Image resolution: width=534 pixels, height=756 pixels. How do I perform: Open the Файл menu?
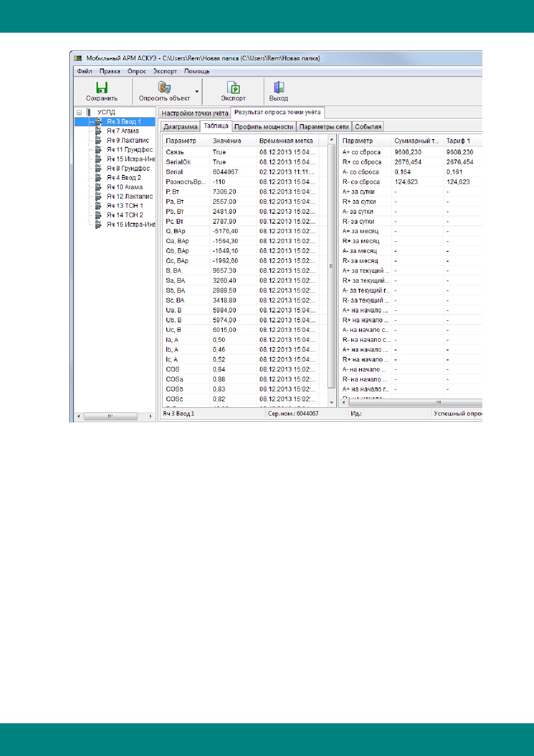pos(84,71)
